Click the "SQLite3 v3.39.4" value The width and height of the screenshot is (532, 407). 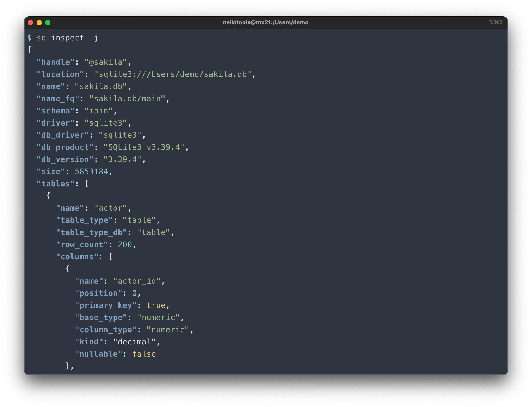pyautogui.click(x=144, y=147)
